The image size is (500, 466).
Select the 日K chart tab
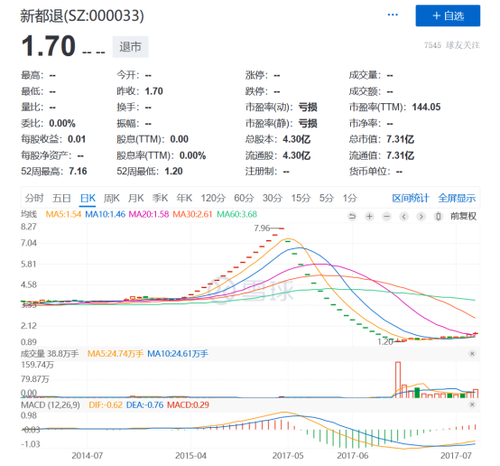pos(88,198)
